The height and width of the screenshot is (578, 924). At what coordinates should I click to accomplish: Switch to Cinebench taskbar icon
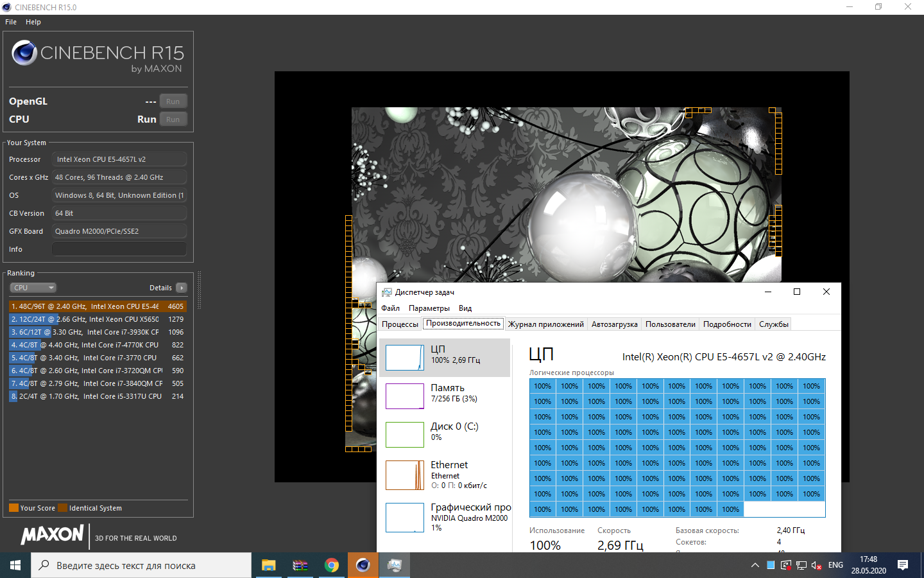click(363, 565)
